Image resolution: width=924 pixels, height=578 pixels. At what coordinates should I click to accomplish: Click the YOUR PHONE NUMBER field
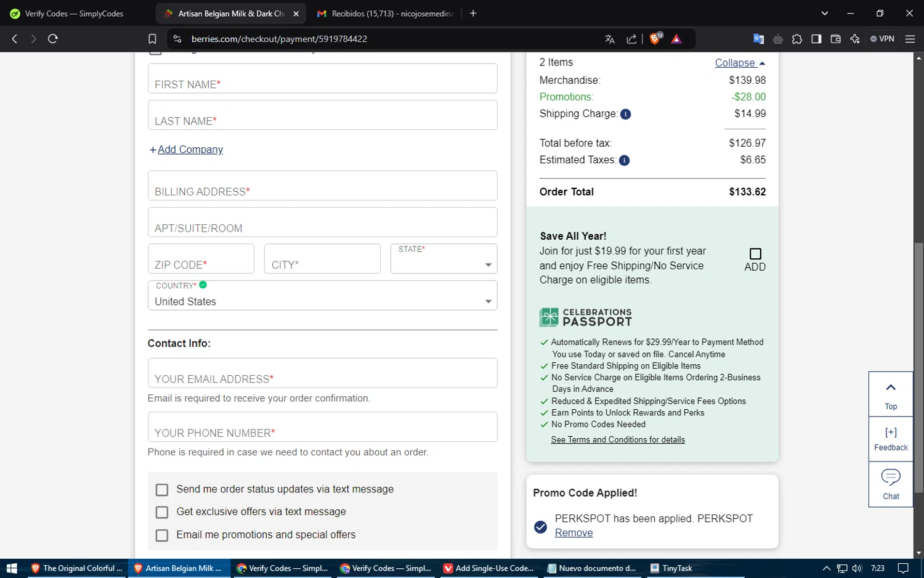(x=322, y=427)
